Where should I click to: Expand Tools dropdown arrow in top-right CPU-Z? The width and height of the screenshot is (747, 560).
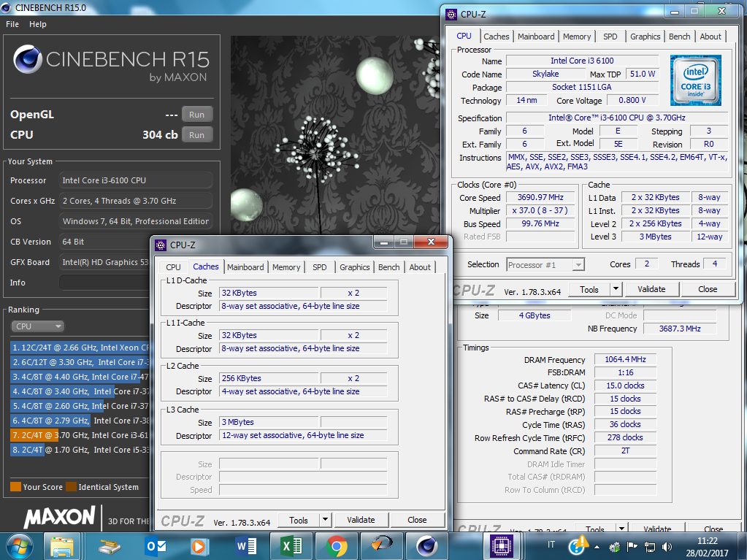point(616,290)
